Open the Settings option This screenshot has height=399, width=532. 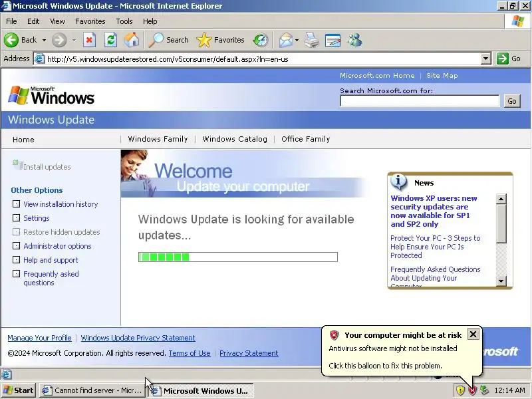click(x=37, y=218)
